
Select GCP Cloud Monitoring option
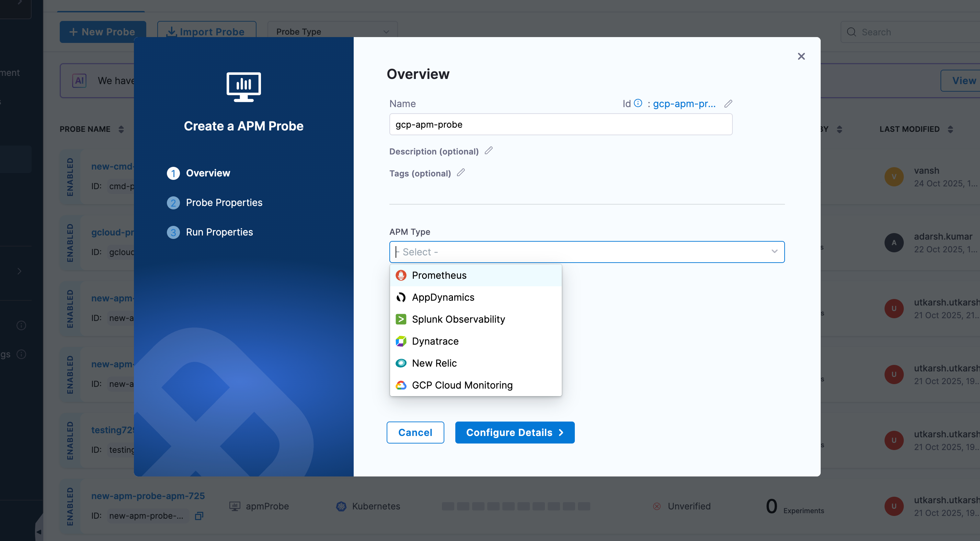click(462, 385)
